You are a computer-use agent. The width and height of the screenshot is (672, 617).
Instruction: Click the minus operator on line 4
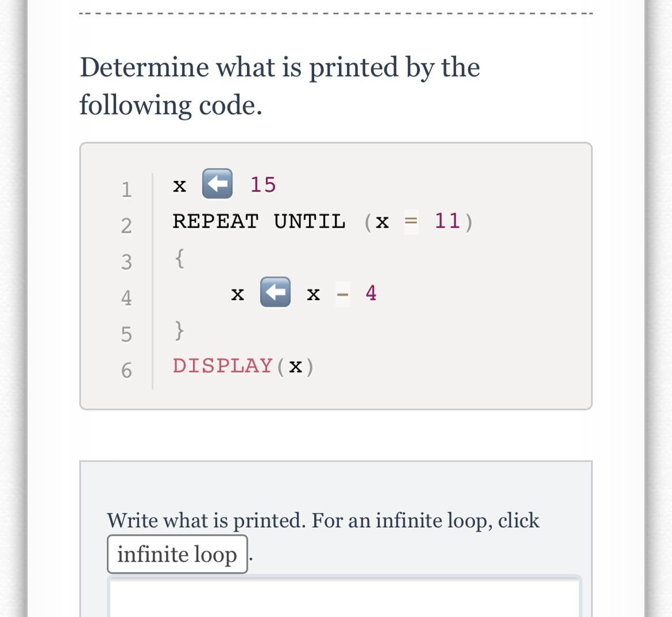click(342, 294)
